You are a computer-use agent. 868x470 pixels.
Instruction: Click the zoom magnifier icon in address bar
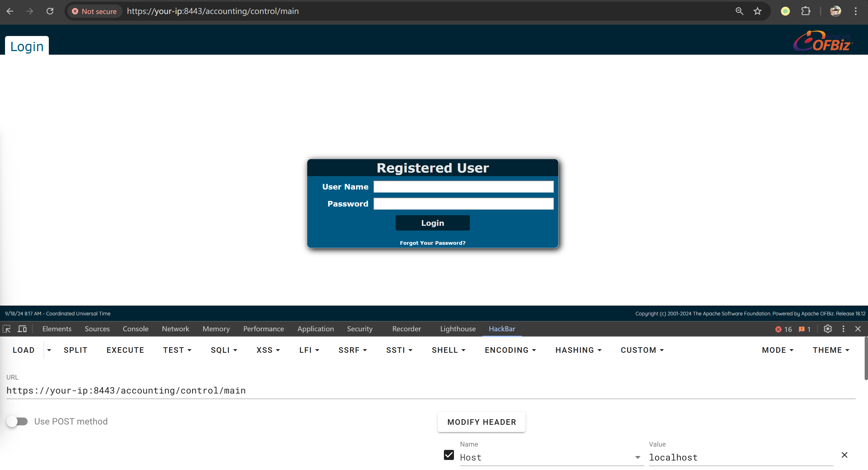coord(739,11)
